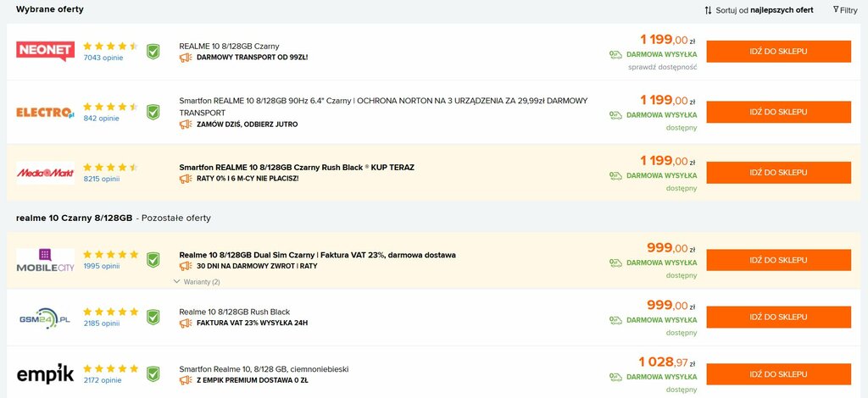Screen dimensions: 868x398
Task: Open 'Realme 10 8/128GB Rush Black' offer title
Action: point(234,312)
